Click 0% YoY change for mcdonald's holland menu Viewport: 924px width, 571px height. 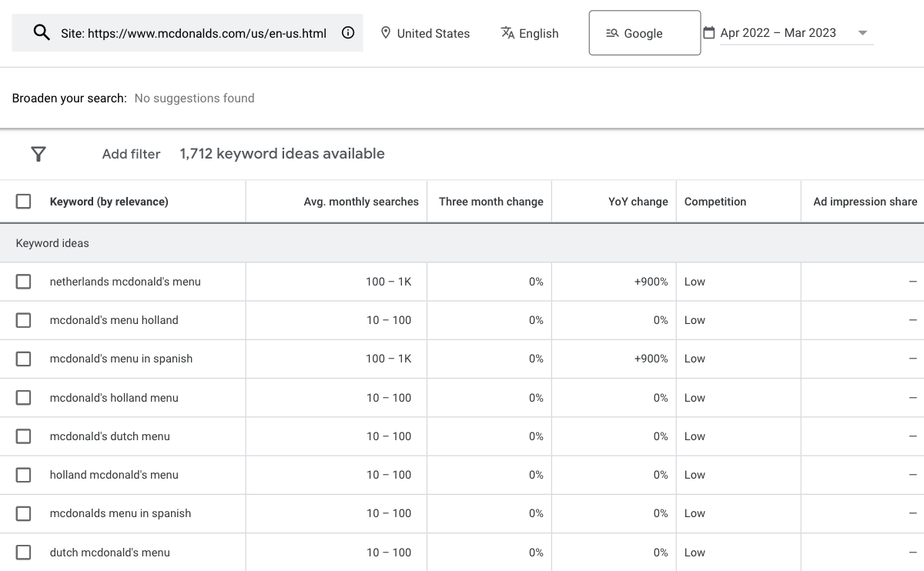point(661,398)
